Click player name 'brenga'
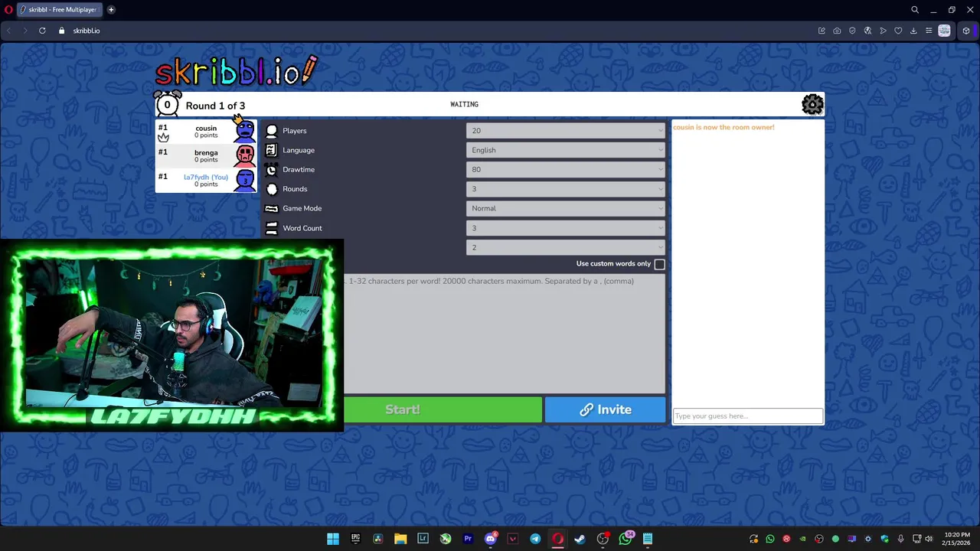The height and width of the screenshot is (551, 980). [206, 152]
